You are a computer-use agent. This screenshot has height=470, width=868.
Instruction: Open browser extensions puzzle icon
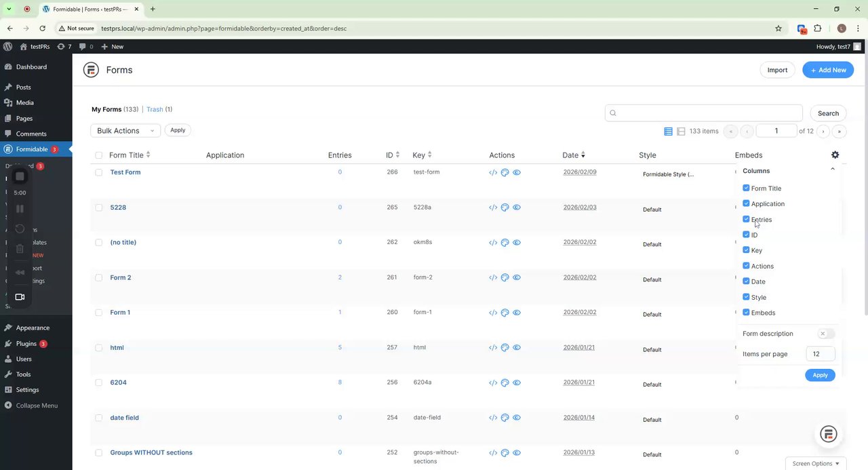click(817, 28)
